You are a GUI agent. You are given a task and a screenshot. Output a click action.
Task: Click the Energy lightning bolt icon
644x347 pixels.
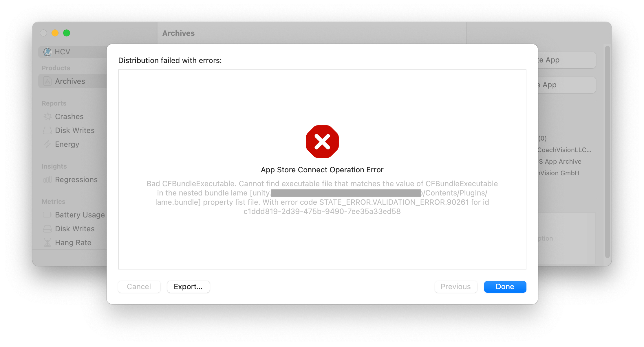pyautogui.click(x=47, y=144)
